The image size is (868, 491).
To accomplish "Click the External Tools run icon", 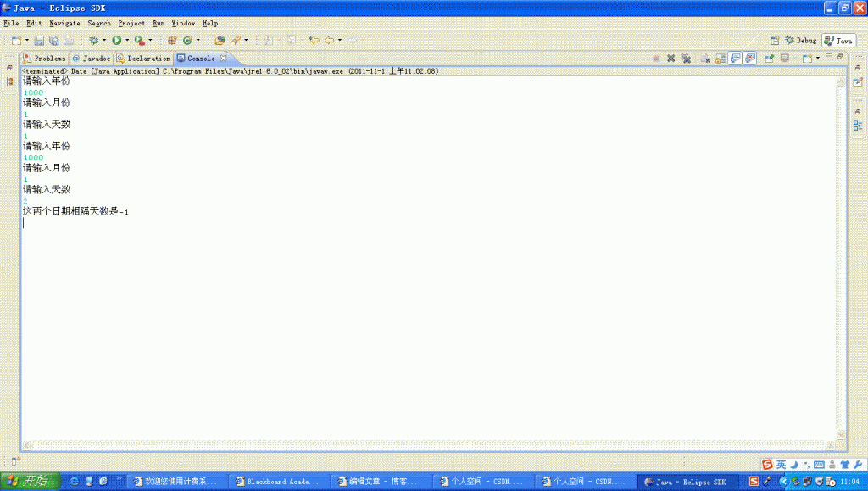I will [x=140, y=41].
